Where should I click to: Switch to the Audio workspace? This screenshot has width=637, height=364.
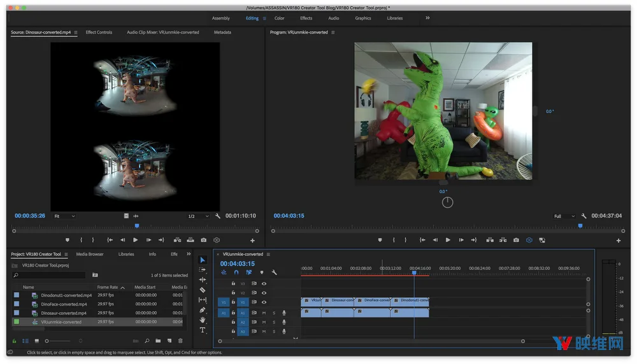coord(334,18)
